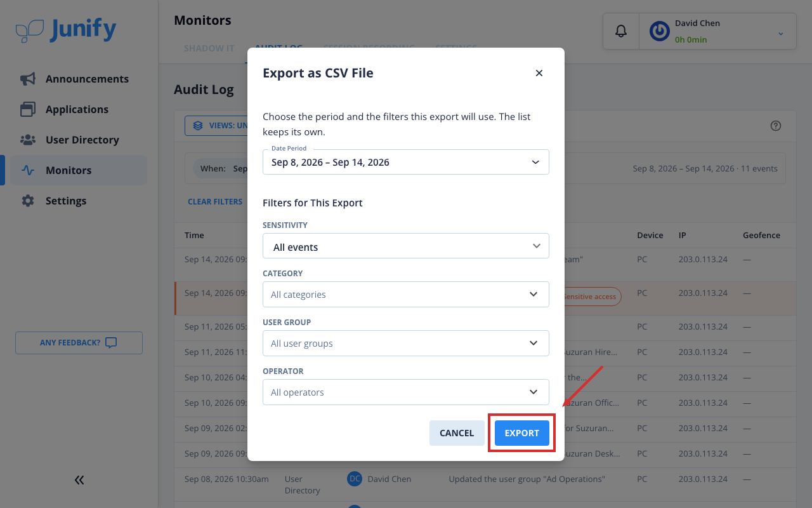Open the Operator dropdown
Image resolution: width=812 pixels, height=508 pixels.
[406, 392]
